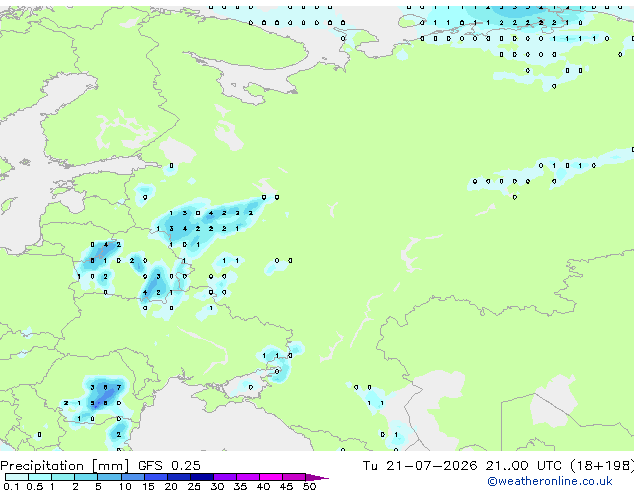Select the 'GFS 0.25' model label
Image resolution: width=634 pixels, height=490 pixels.
point(169,465)
